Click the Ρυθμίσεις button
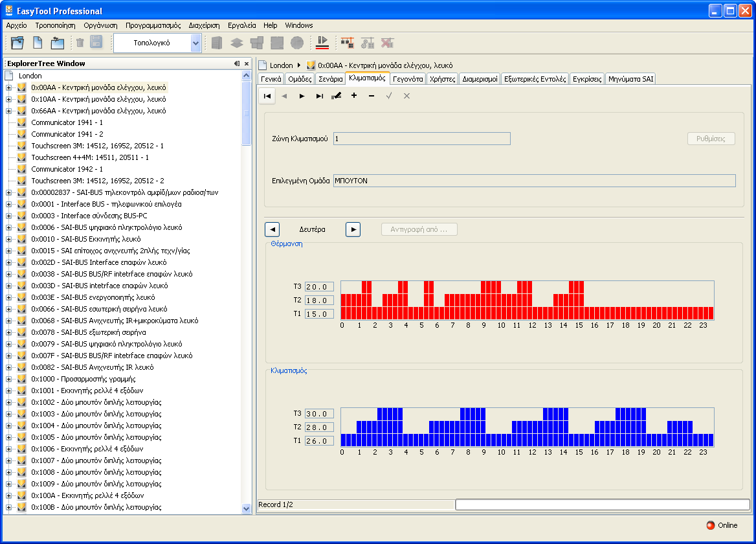The width and height of the screenshot is (756, 544). point(711,139)
